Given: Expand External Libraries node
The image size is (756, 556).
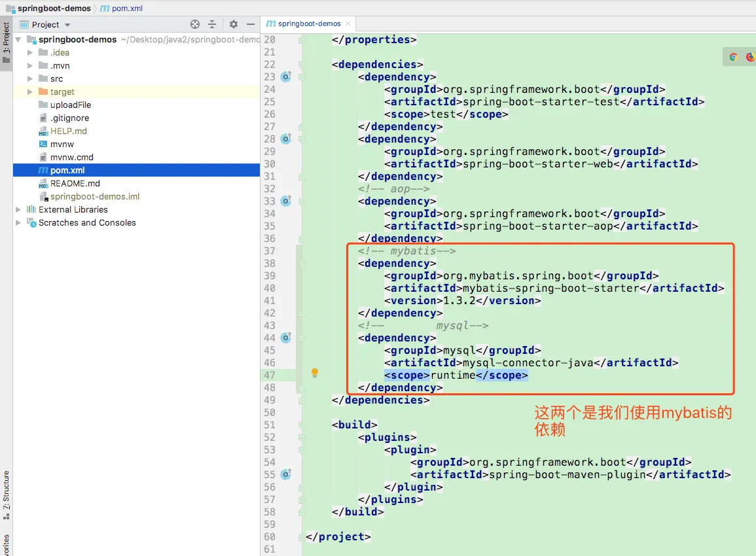Looking at the screenshot, I should pyautogui.click(x=18, y=209).
